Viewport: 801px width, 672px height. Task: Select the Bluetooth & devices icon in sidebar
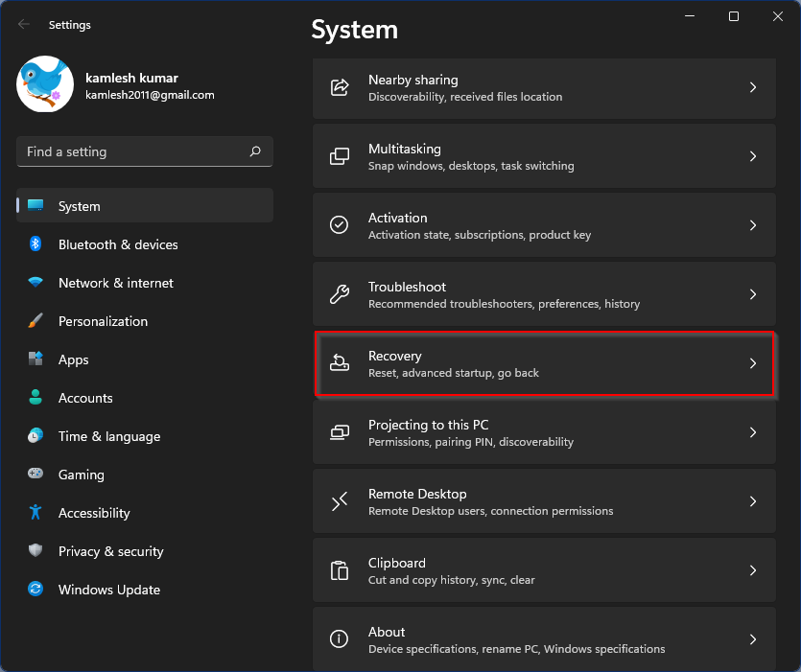pyautogui.click(x=35, y=244)
